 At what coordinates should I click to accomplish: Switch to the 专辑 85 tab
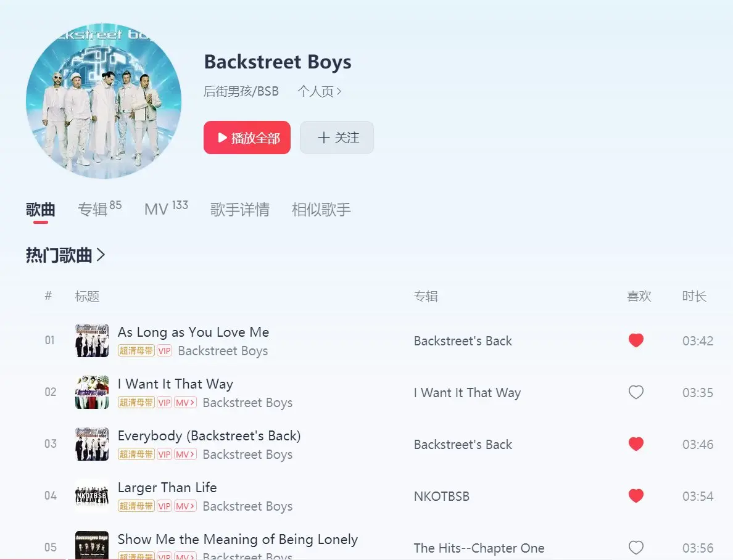[x=99, y=208]
